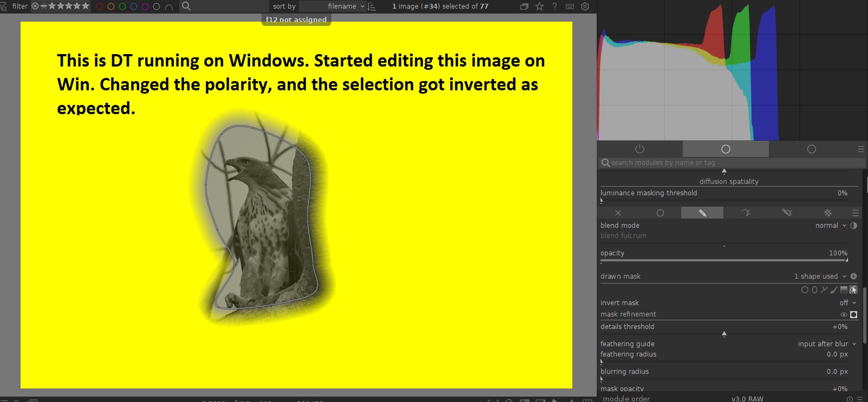
Task: Toggle the blue color label filter
Action: [134, 7]
